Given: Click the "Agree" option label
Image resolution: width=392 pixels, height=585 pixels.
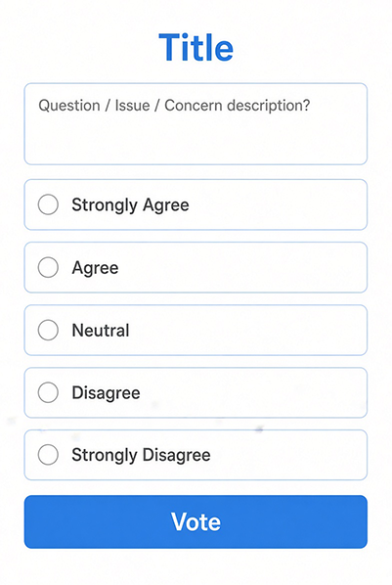Looking at the screenshot, I should 95,268.
